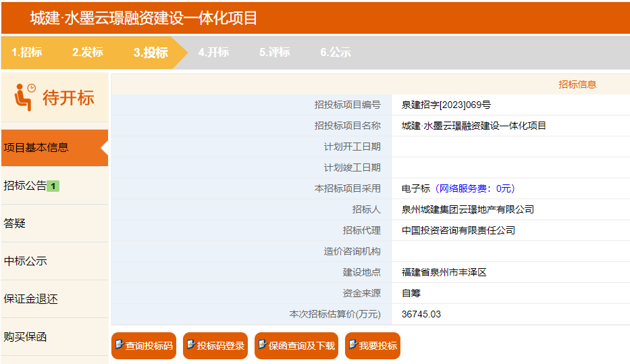Click the document icon on 投标码登录
The width and height of the screenshot is (630, 364).
tap(190, 344)
